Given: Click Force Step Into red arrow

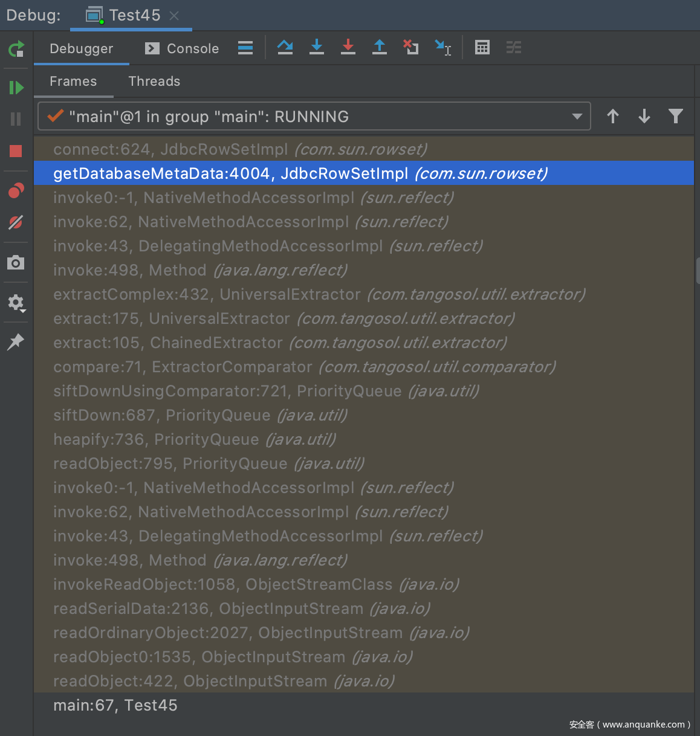Looking at the screenshot, I should point(348,47).
